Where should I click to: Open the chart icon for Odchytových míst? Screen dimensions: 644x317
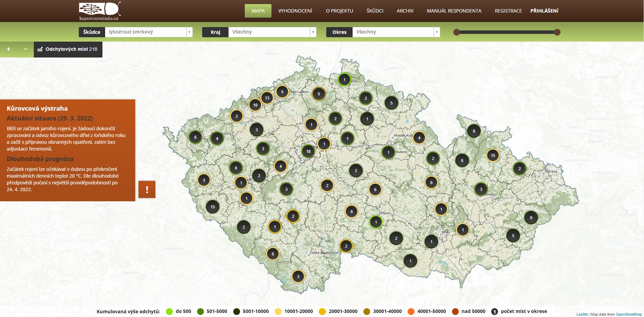tap(40, 49)
